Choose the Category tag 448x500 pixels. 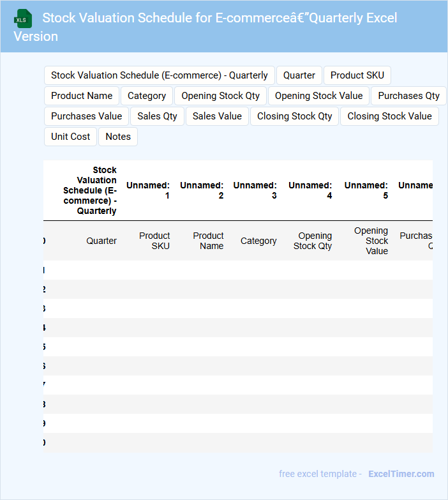pos(147,96)
